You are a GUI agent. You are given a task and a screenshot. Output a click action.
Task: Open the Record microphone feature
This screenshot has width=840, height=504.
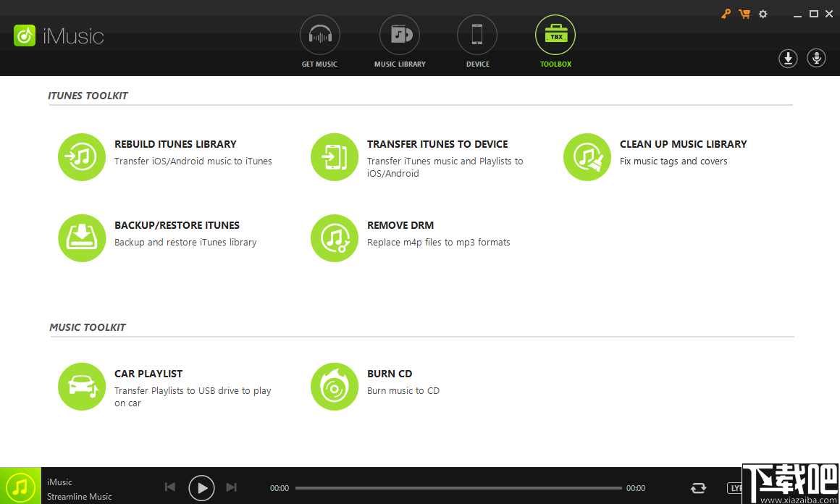[816, 58]
